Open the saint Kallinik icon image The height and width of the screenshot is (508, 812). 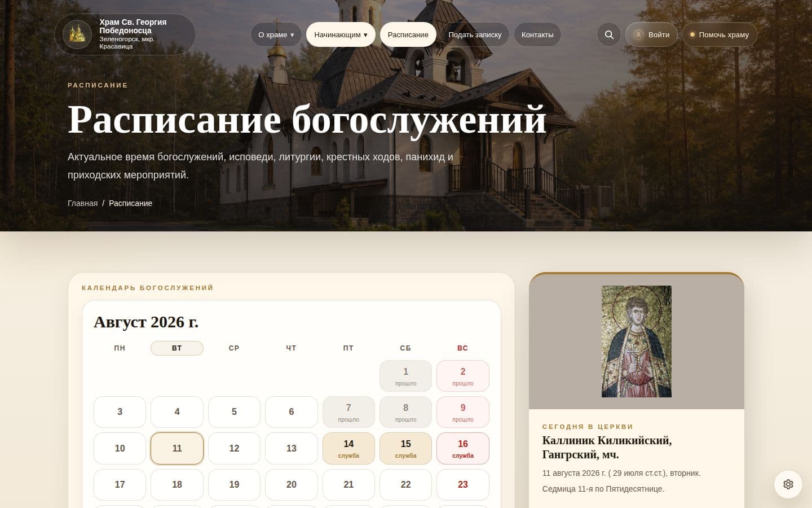point(637,341)
